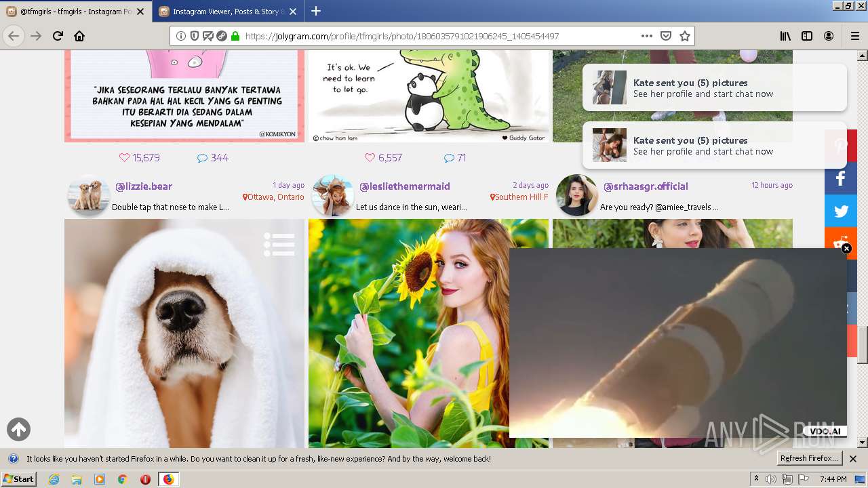Image resolution: width=868 pixels, height=488 pixels.
Task: Click the Refresh Firefox button
Action: (x=810, y=459)
